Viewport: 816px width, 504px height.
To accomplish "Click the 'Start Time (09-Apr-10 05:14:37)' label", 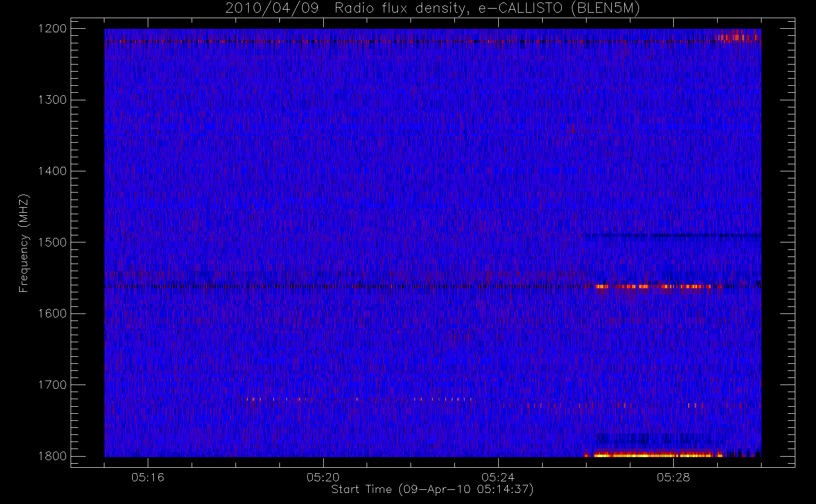I will (432, 489).
